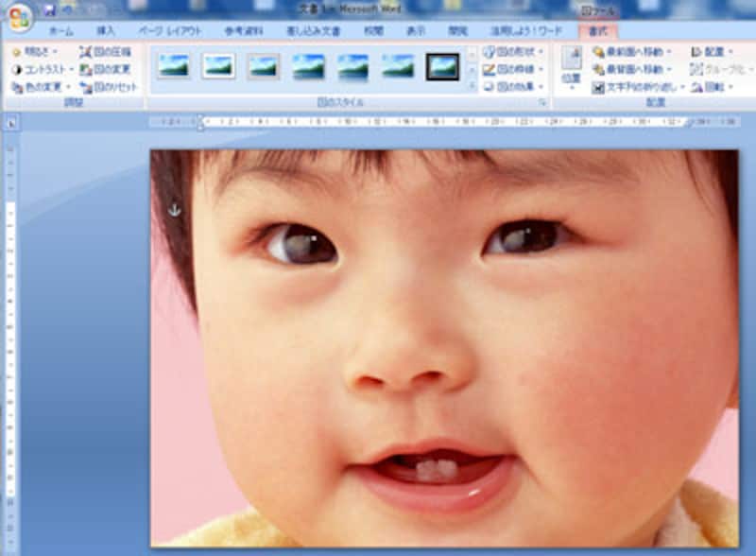The height and width of the screenshot is (556, 756).
Task: Open the 校閲 (Review) tab
Action: [373, 31]
